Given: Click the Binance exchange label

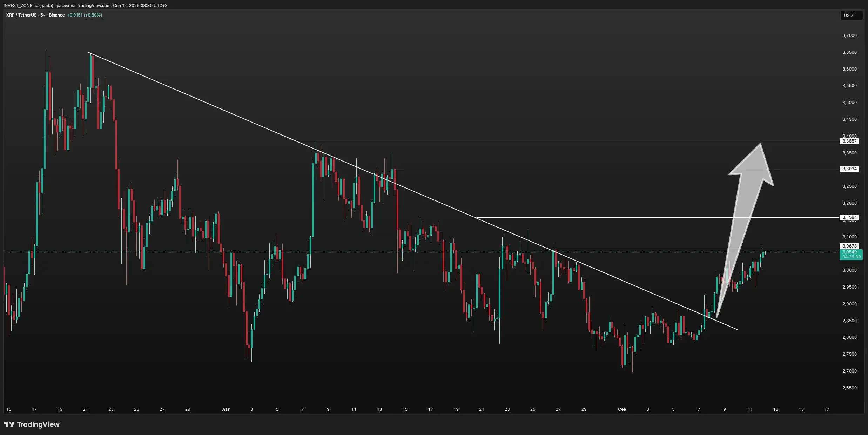Looking at the screenshot, I should point(56,15).
